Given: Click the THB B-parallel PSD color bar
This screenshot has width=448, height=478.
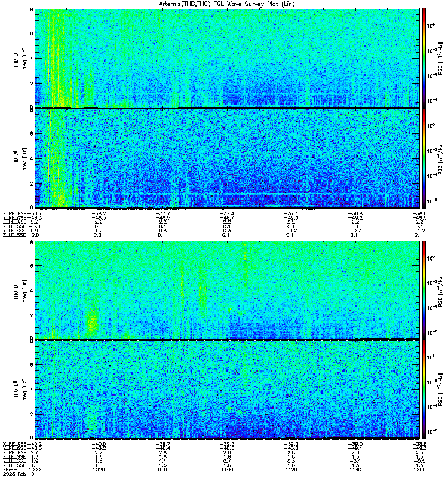Looking at the screenshot, I should point(424,158).
